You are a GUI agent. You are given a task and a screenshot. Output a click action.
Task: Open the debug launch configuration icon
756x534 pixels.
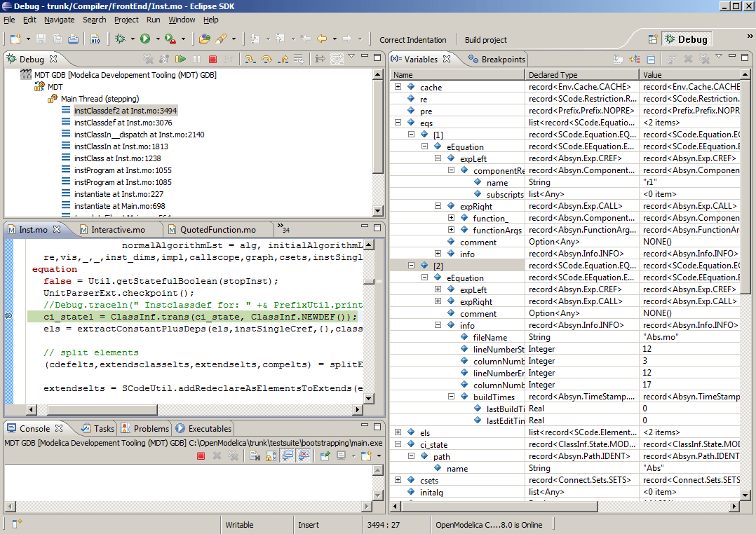(119, 40)
